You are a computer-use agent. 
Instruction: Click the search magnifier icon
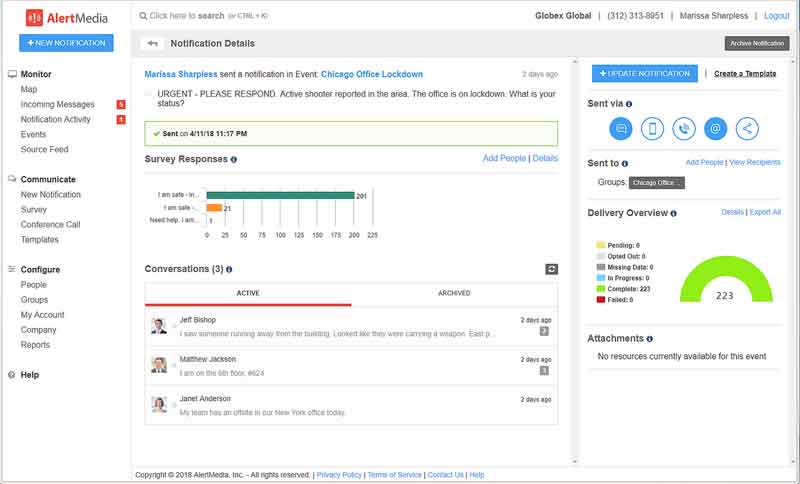click(x=143, y=16)
